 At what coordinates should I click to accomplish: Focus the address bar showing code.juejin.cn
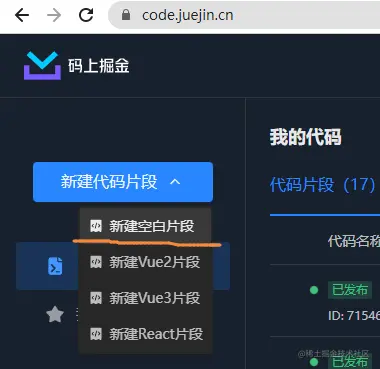(244, 15)
